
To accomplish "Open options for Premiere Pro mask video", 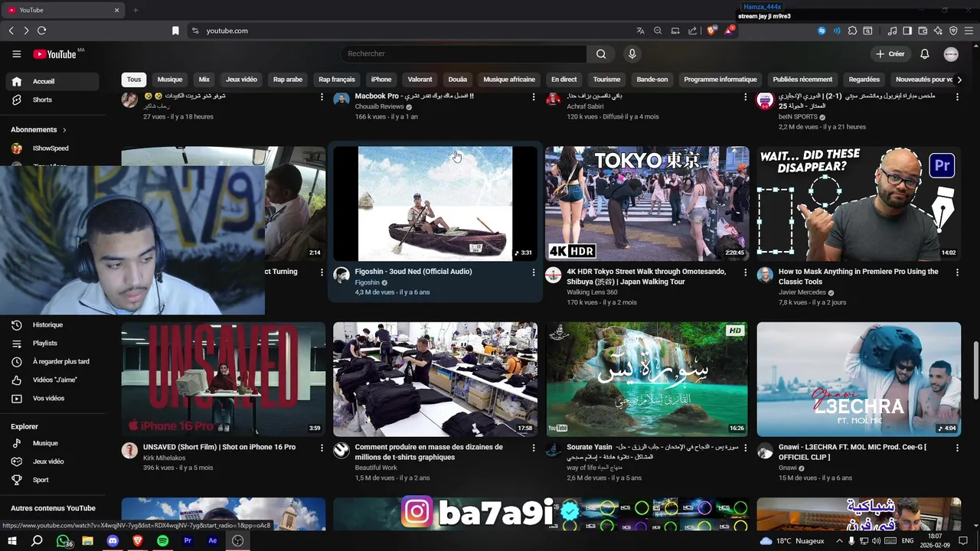I will [957, 272].
